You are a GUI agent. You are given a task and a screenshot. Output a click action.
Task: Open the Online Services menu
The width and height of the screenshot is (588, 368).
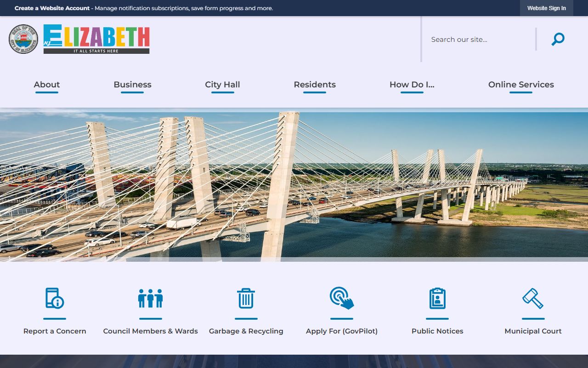tap(521, 85)
